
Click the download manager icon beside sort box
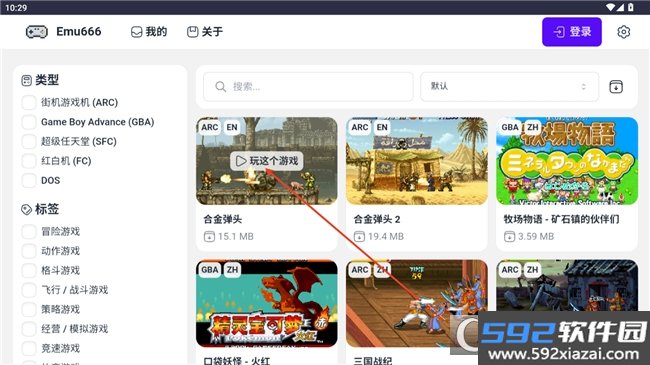(x=616, y=87)
